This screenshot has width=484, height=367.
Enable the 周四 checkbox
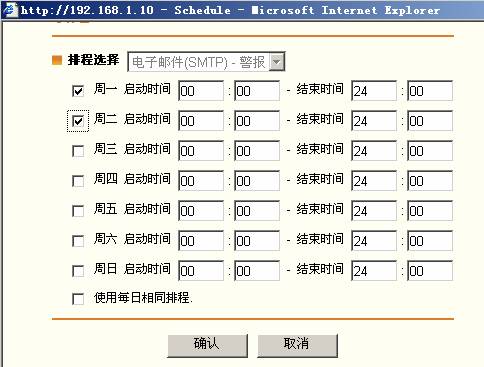tap(78, 181)
